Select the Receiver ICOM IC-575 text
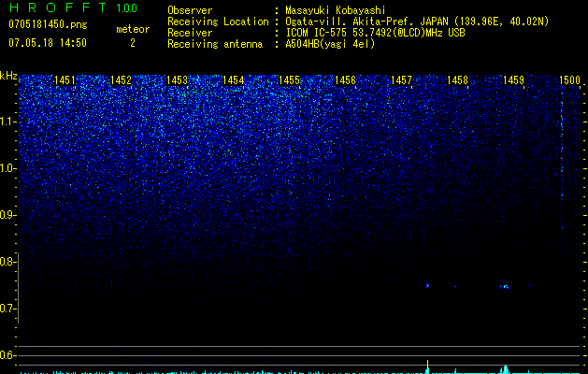The image size is (588, 374). point(375,33)
